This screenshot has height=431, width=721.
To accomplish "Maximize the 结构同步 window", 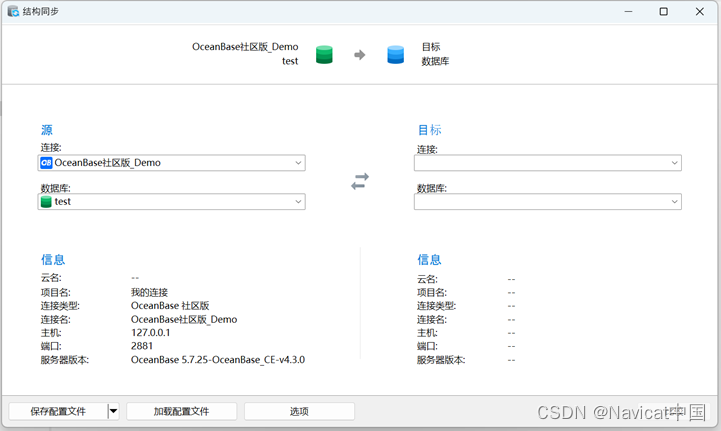I will [664, 11].
